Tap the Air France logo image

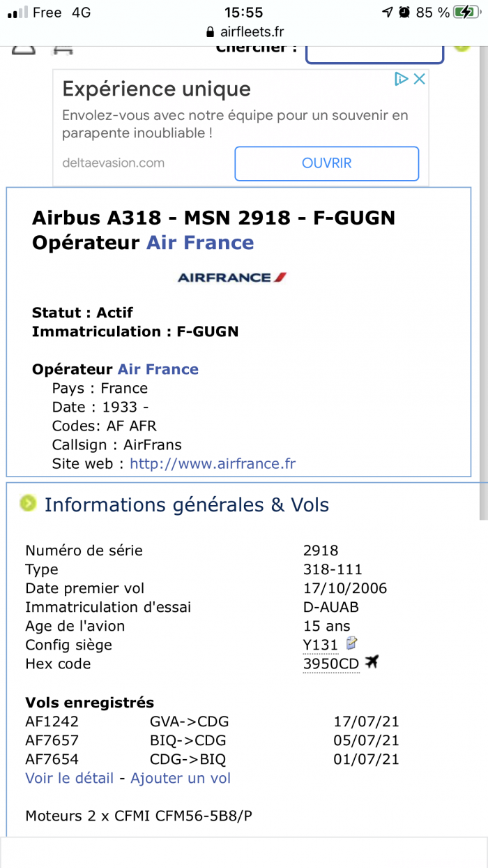pyautogui.click(x=232, y=277)
